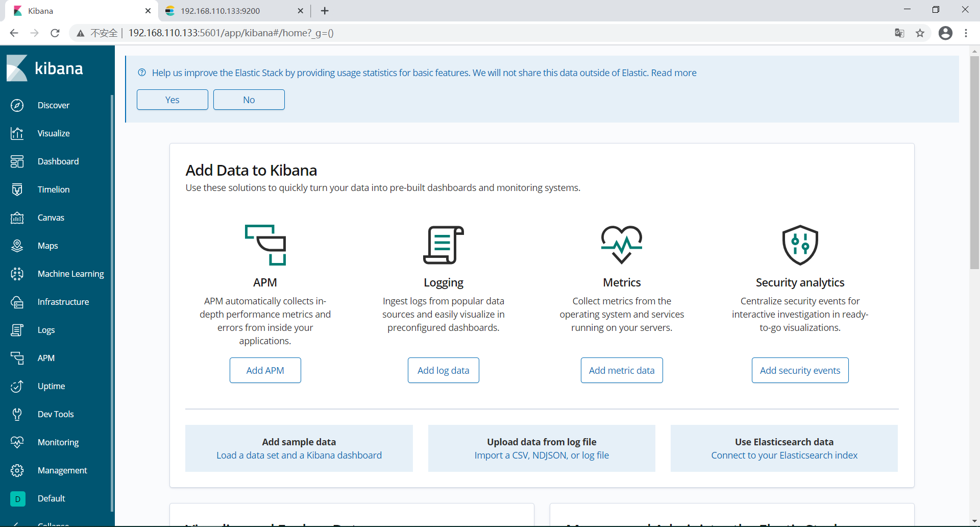This screenshot has height=527, width=980.
Task: Open the browser profile avatar icon
Action: [945, 33]
